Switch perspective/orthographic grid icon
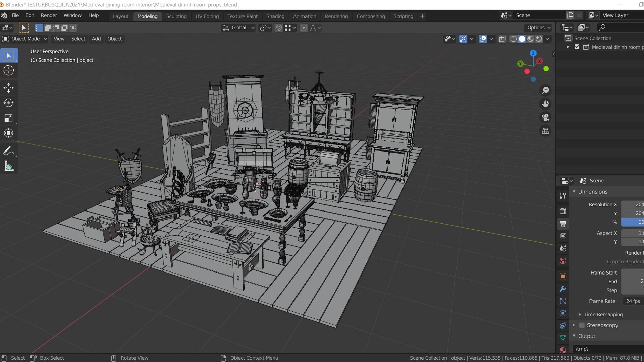The image size is (644, 362). 545,131
